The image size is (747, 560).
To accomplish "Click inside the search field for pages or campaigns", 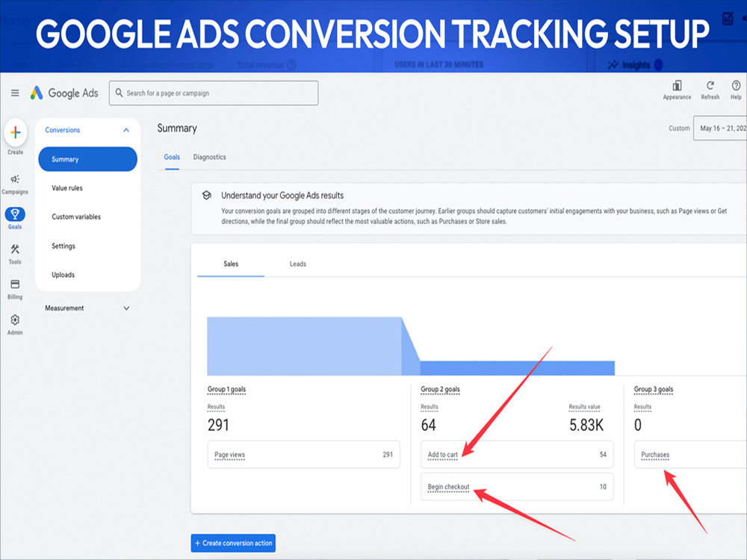I will (213, 93).
